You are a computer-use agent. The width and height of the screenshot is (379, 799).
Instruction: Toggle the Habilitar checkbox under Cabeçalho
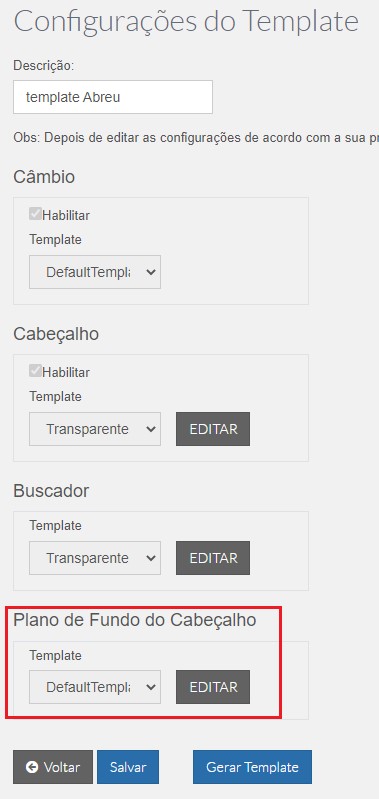35,371
